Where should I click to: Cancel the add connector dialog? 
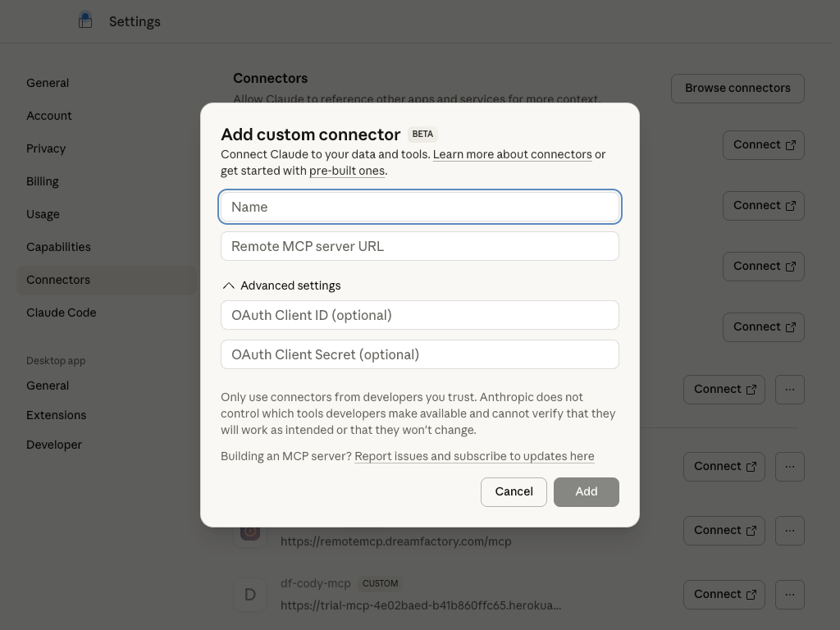514,492
